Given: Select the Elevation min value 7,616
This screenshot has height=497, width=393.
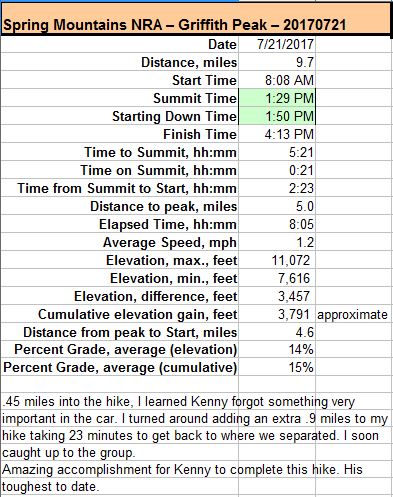Looking at the screenshot, I should click(x=277, y=278).
